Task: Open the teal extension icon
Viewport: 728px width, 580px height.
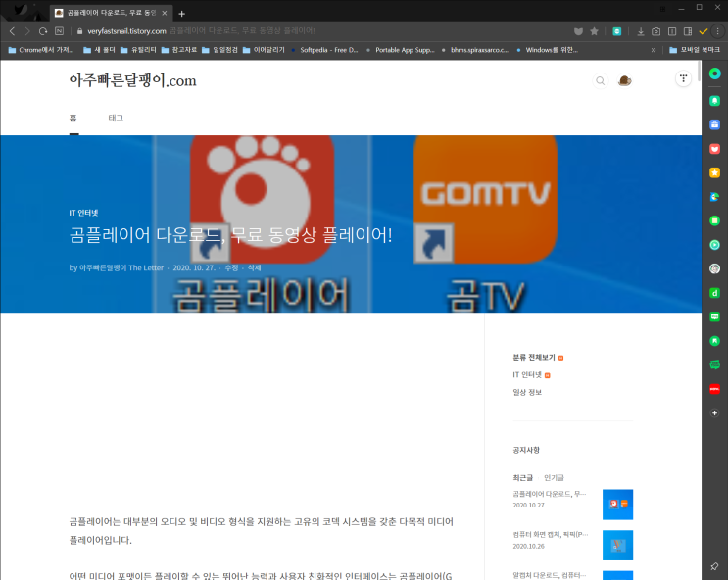Action: point(617,31)
